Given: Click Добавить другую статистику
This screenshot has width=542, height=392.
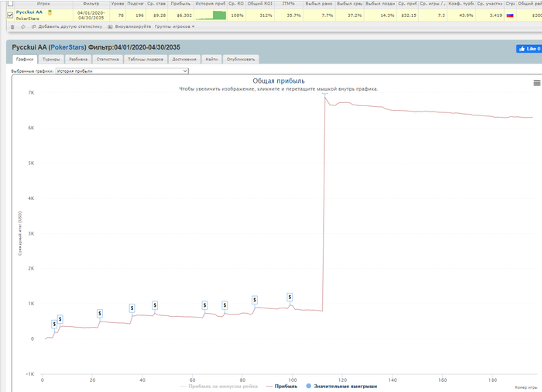Looking at the screenshot, I should tap(67, 26).
